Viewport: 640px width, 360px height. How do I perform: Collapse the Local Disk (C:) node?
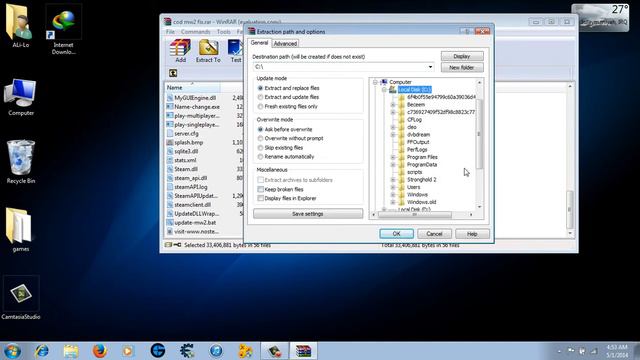pos(384,90)
